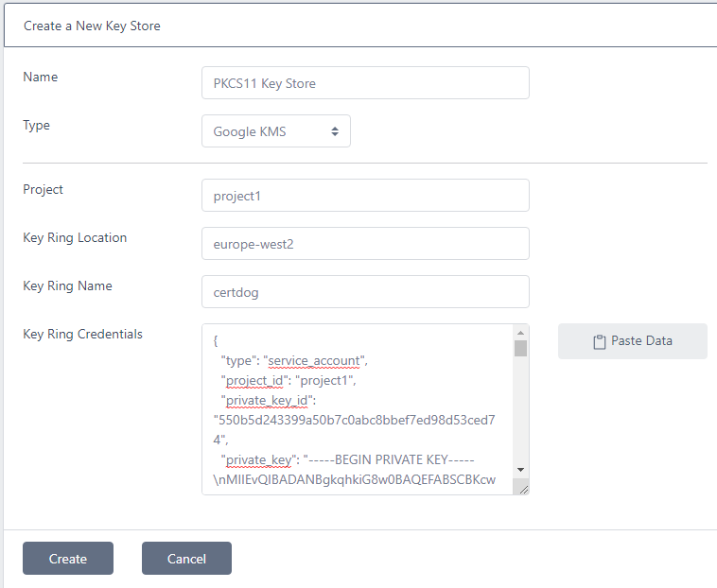Viewport: 717px width, 588px height.
Task: Open the Type dropdown showing Google KMS
Action: pos(275,131)
